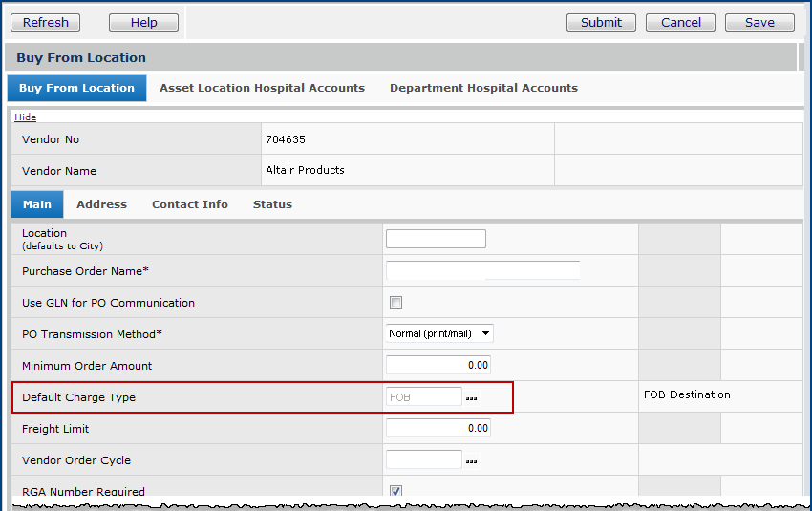Viewport: 812px width, 511px height.
Task: Switch to Address tab
Action: point(101,204)
